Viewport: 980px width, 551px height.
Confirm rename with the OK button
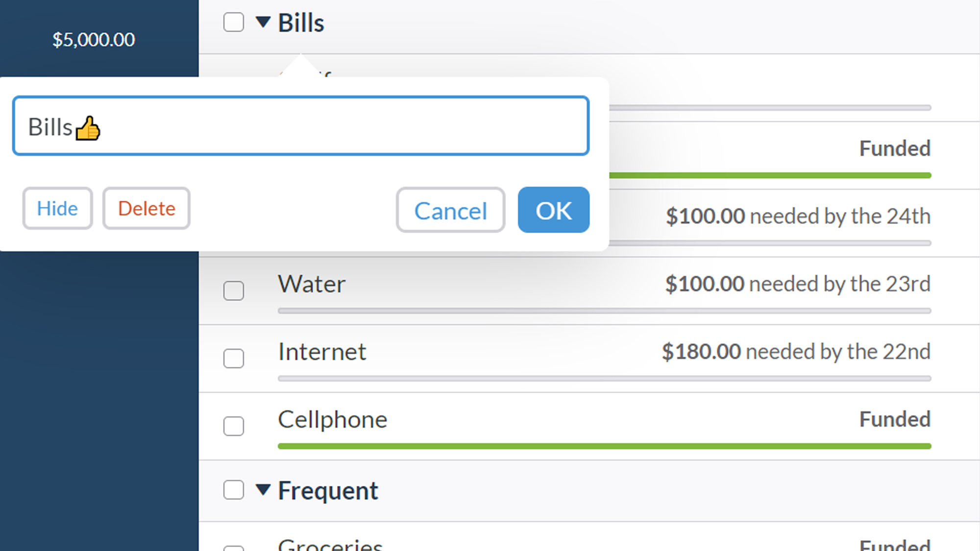click(x=553, y=210)
